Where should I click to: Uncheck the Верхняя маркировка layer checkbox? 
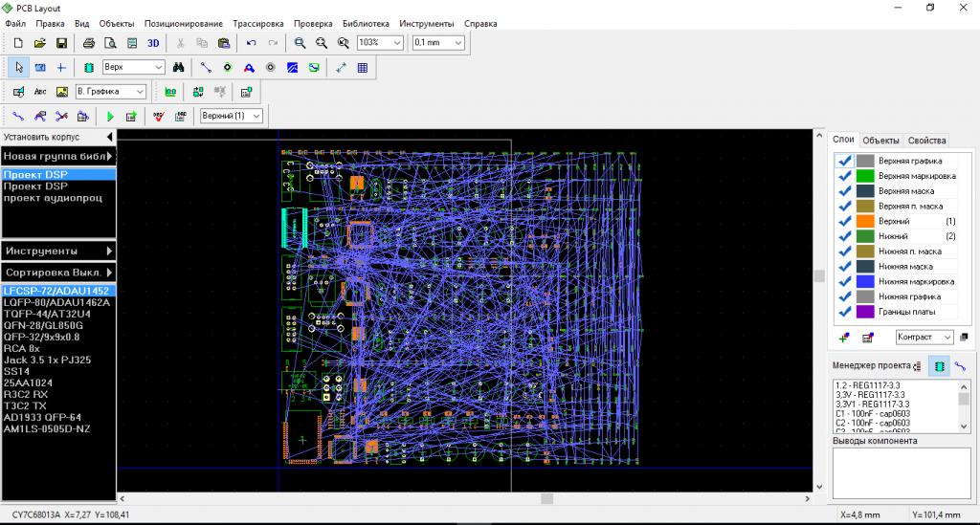coord(845,176)
